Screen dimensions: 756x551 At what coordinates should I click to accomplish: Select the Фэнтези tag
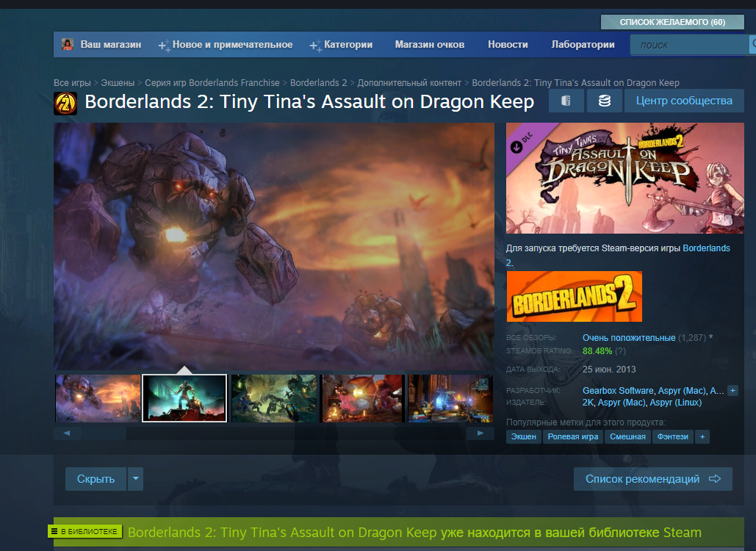click(x=672, y=436)
